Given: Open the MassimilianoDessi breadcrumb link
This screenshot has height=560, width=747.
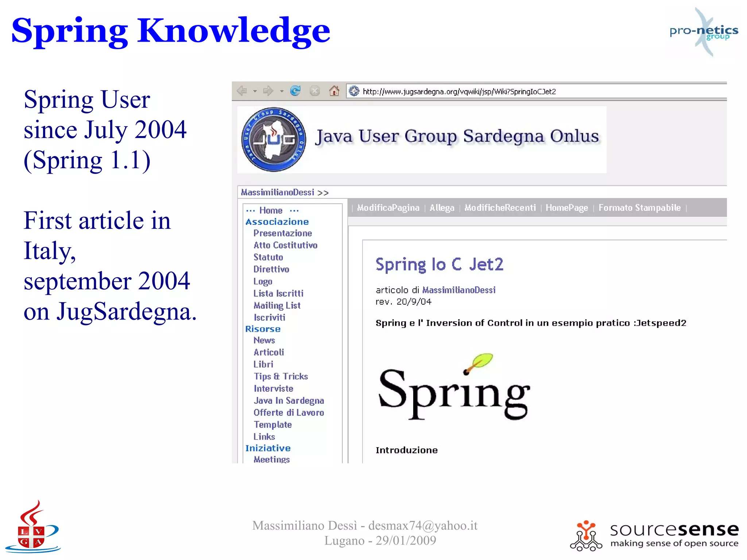Looking at the screenshot, I should pos(277,192).
